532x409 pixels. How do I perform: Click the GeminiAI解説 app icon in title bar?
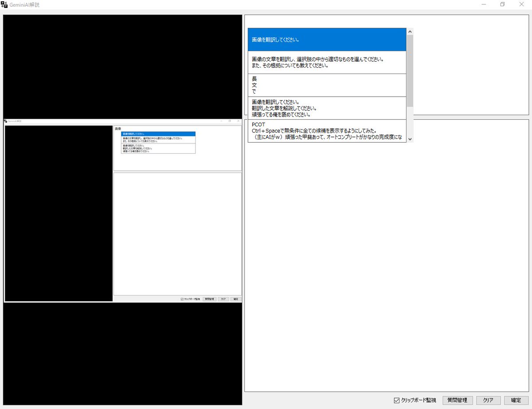pyautogui.click(x=5, y=4)
